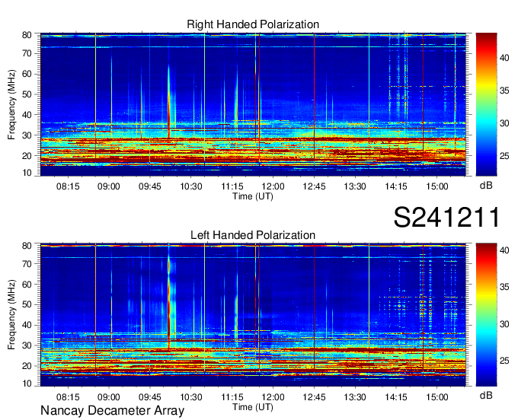Screen dimensions: 518x420
Task: Select the 11:15 time tick under upper plot
Action: (x=232, y=186)
